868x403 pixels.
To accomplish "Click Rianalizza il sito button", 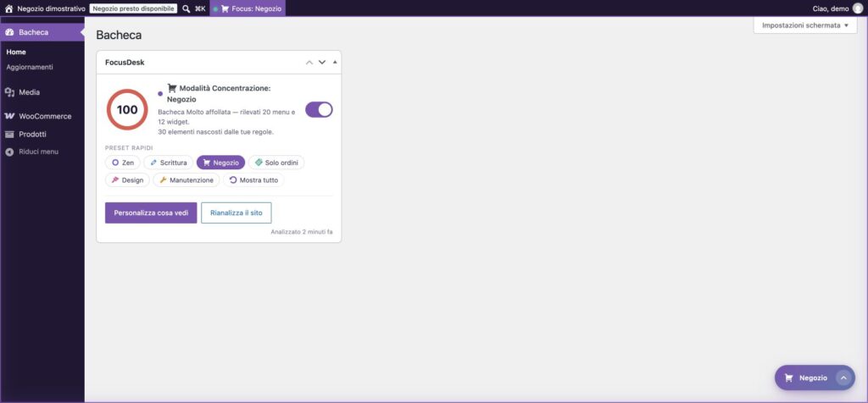I will [236, 213].
